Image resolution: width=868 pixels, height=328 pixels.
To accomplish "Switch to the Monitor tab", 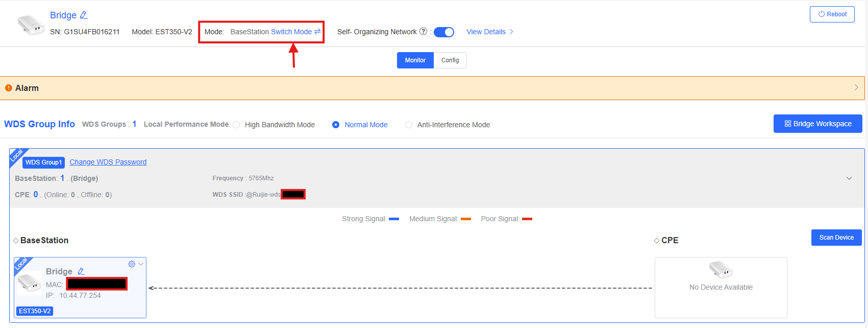I will (x=415, y=60).
